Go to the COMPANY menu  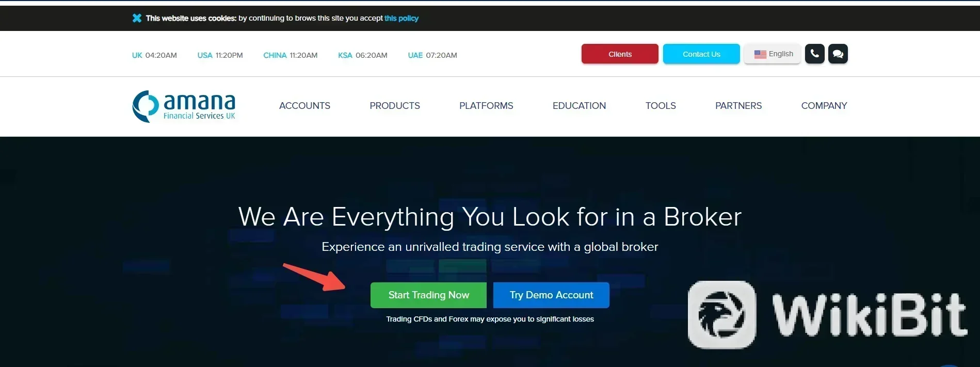824,106
